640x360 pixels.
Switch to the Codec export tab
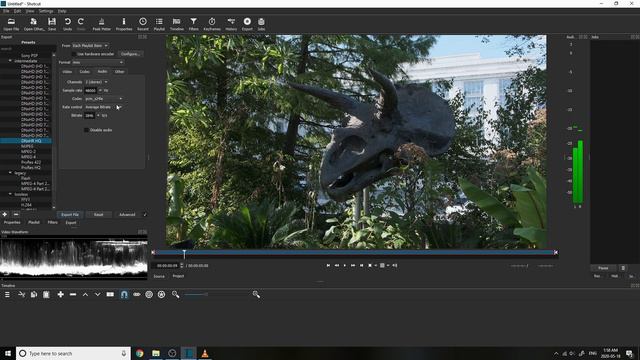pyautogui.click(x=84, y=71)
